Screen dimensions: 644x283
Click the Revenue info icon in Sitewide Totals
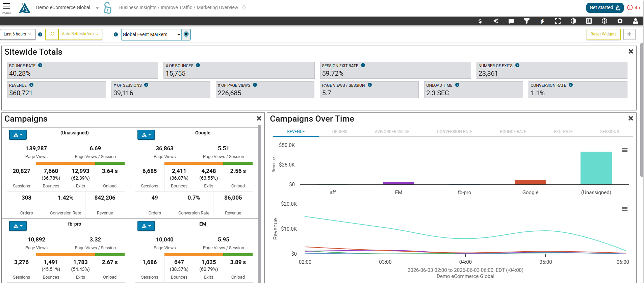(31, 85)
